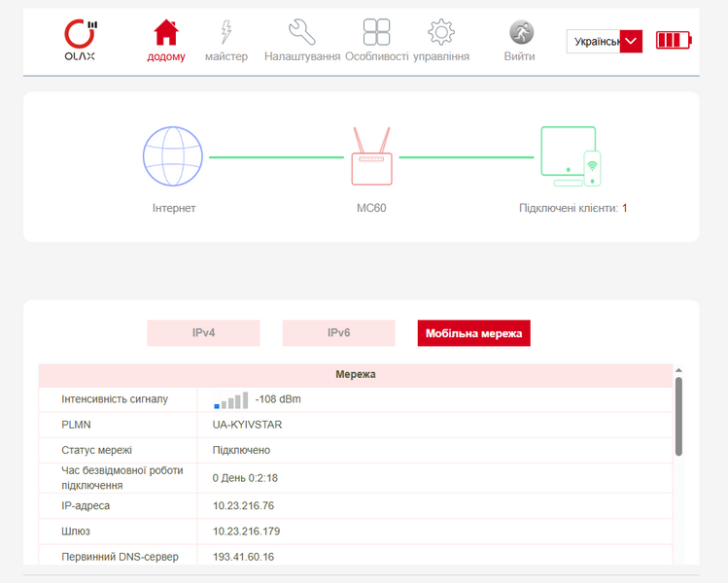Viewport: 728px width, 583px height.
Task: Click the Налаштування menu label
Action: point(302,56)
